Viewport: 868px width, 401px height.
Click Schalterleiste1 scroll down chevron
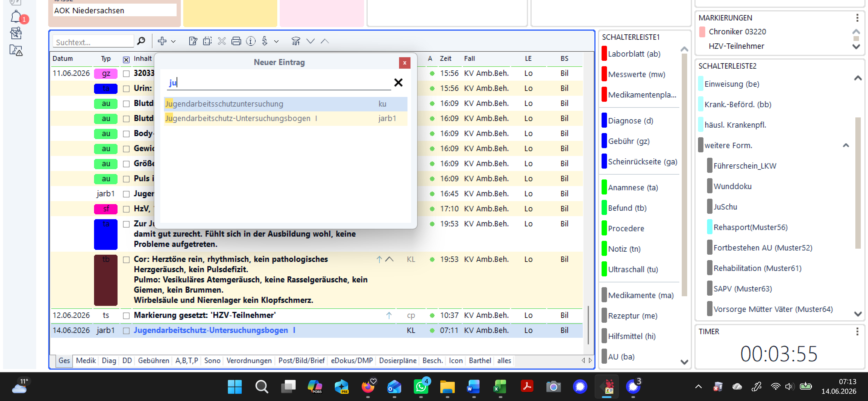(x=684, y=362)
